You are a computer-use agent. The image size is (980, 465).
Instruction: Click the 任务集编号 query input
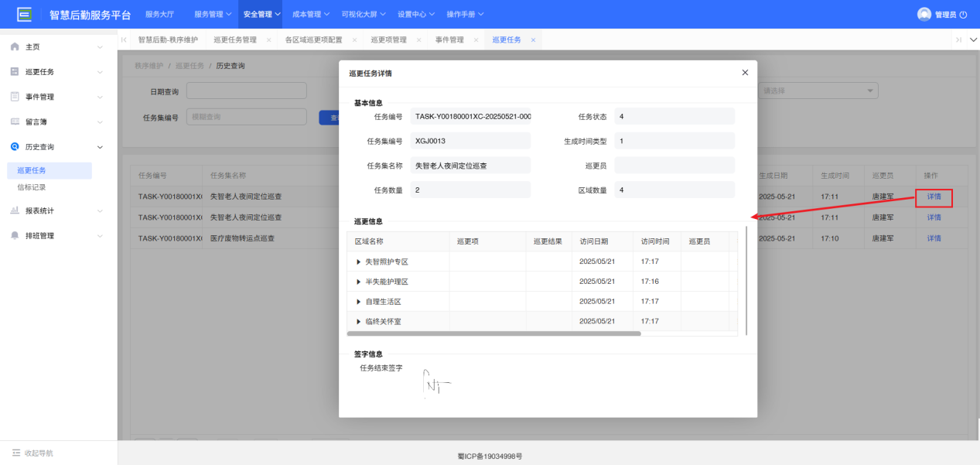coord(247,117)
